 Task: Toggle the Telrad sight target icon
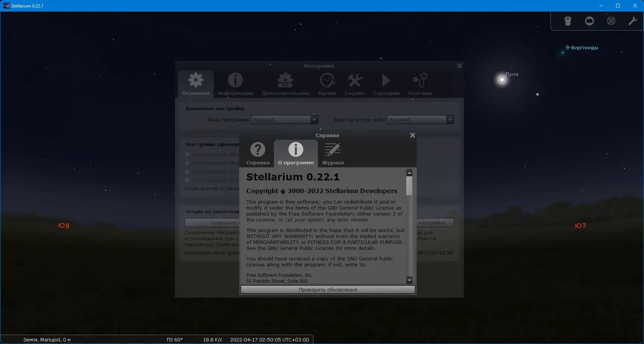coord(611,21)
